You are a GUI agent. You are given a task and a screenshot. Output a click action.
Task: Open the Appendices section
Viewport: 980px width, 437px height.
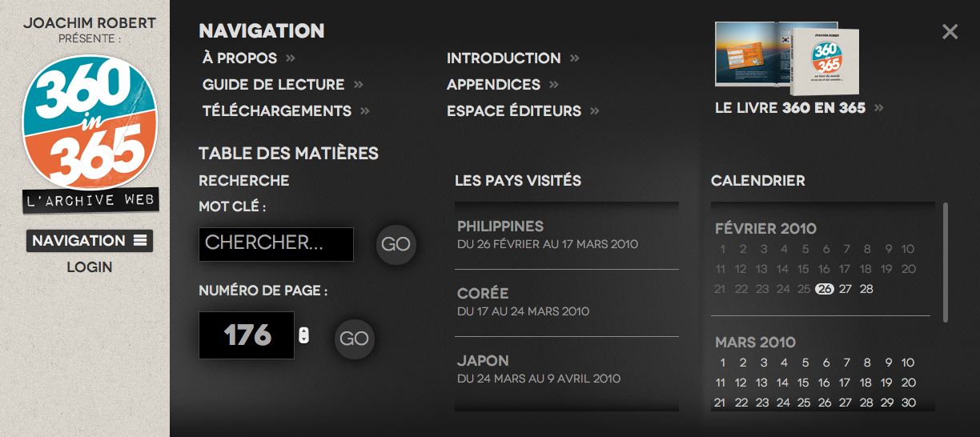coord(493,85)
